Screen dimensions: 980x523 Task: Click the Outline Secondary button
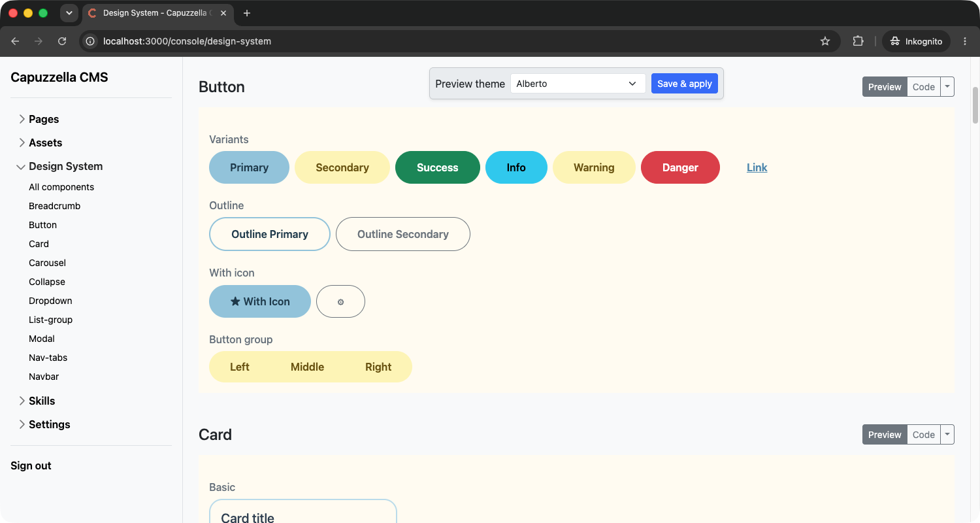403,234
